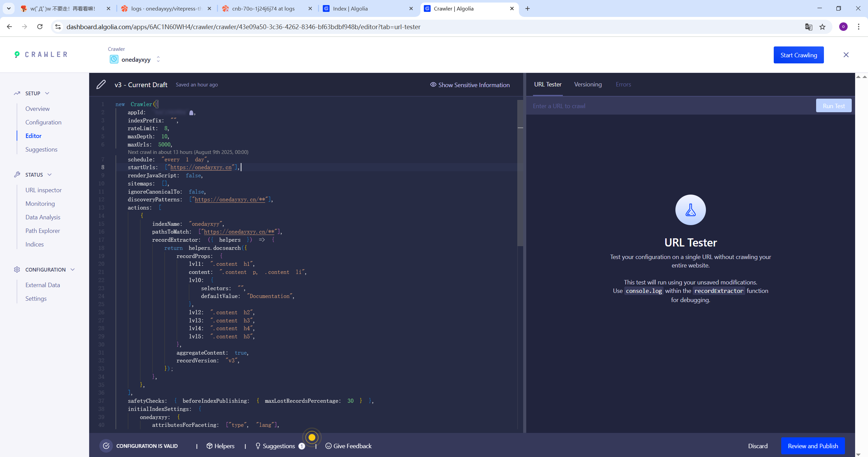This screenshot has width=868, height=457.
Task: Open Suggestions in the Setup sidebar
Action: tap(41, 150)
